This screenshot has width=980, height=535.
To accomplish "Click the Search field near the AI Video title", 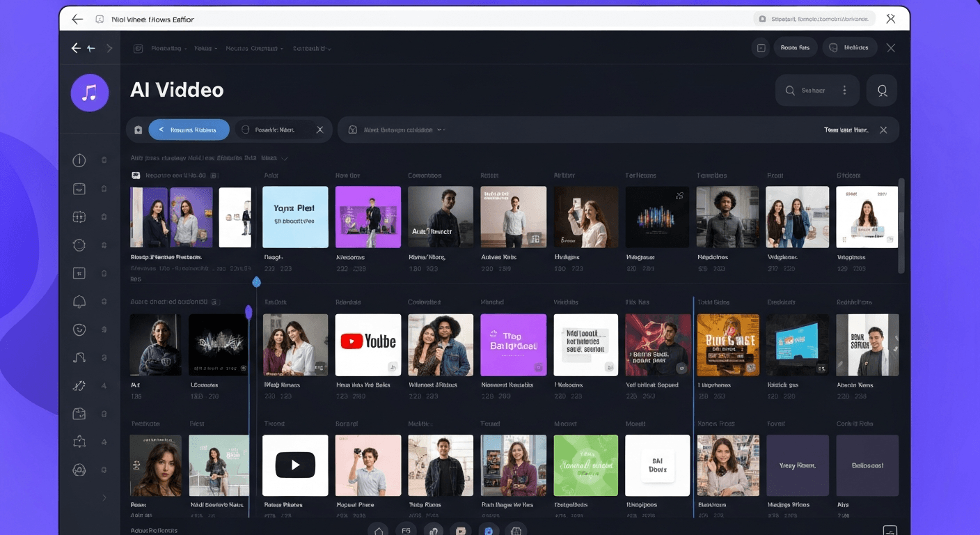I will click(x=814, y=90).
